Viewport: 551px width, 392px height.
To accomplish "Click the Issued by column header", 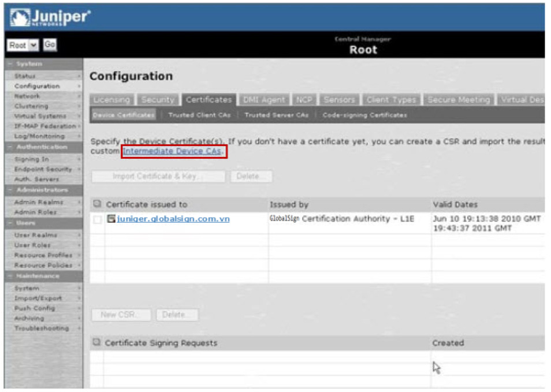I will (289, 204).
